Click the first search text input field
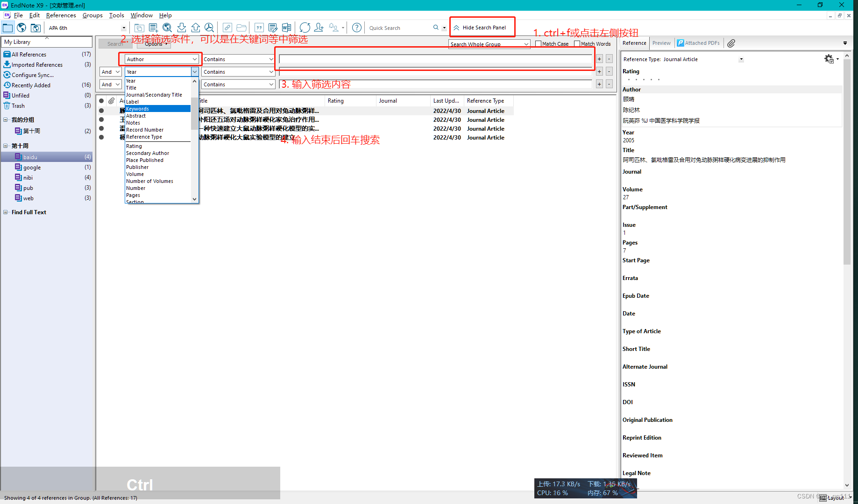The image size is (858, 504). pos(435,59)
